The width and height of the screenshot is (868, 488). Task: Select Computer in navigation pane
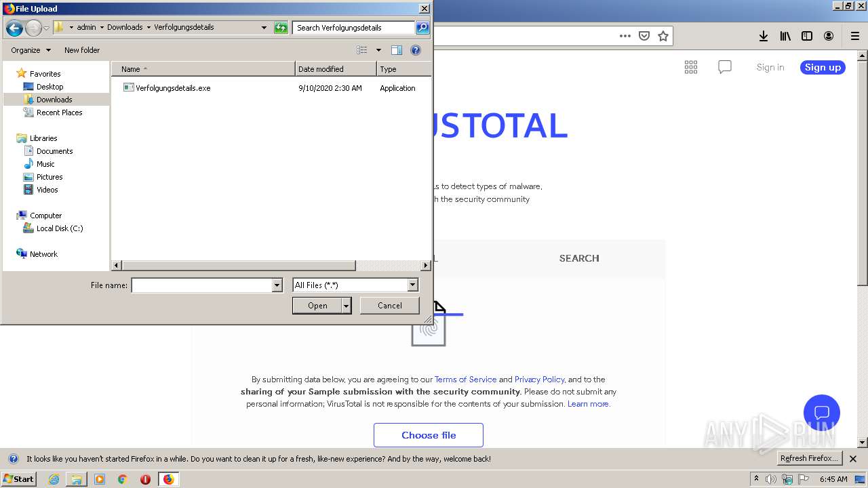(x=45, y=216)
